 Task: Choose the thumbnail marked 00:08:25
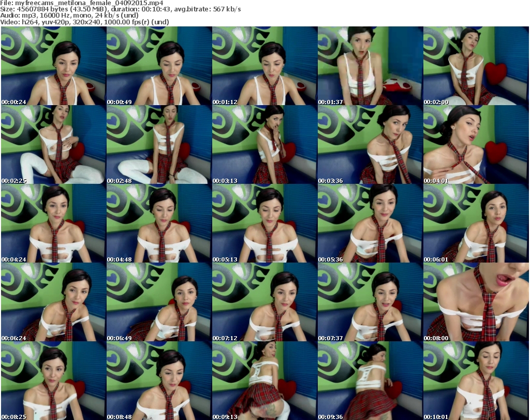[x=54, y=381]
